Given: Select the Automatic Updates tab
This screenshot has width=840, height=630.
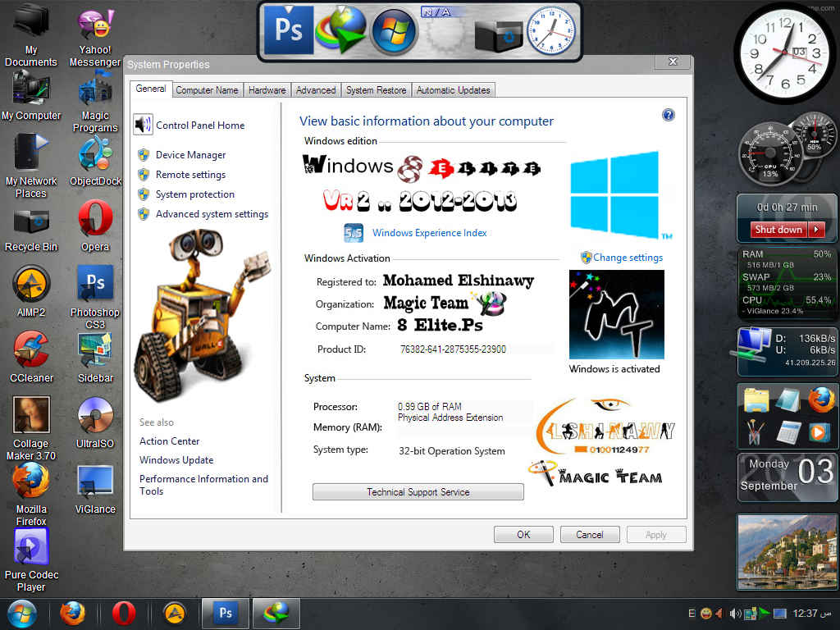Looking at the screenshot, I should [x=453, y=90].
